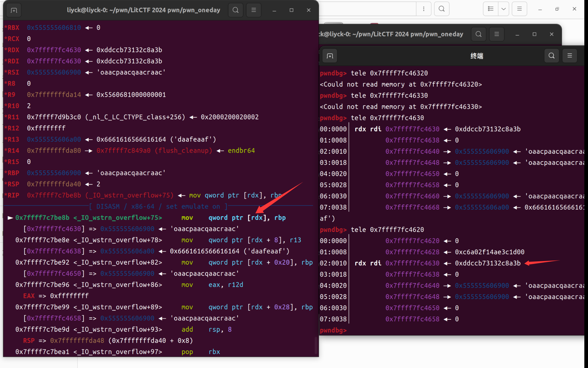
Task: Click search icon in left terminal titlebar
Action: pos(236,10)
